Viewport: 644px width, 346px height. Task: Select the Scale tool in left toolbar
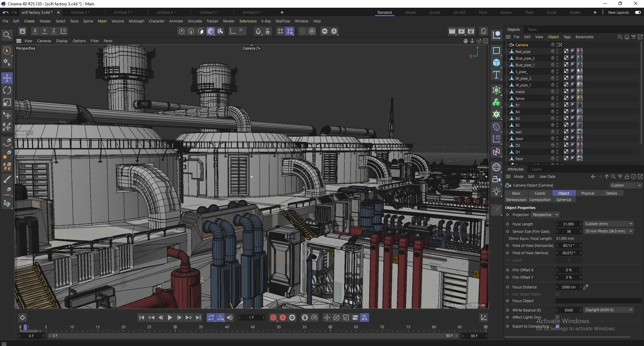(x=7, y=102)
